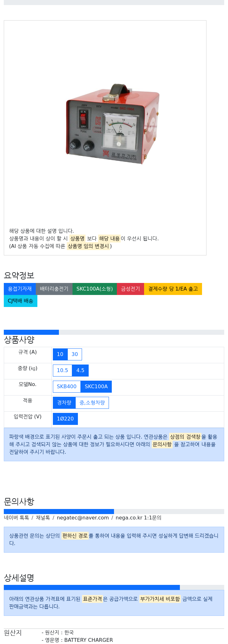
Task: Switch to model SKB400
Action: pyautogui.click(x=66, y=387)
